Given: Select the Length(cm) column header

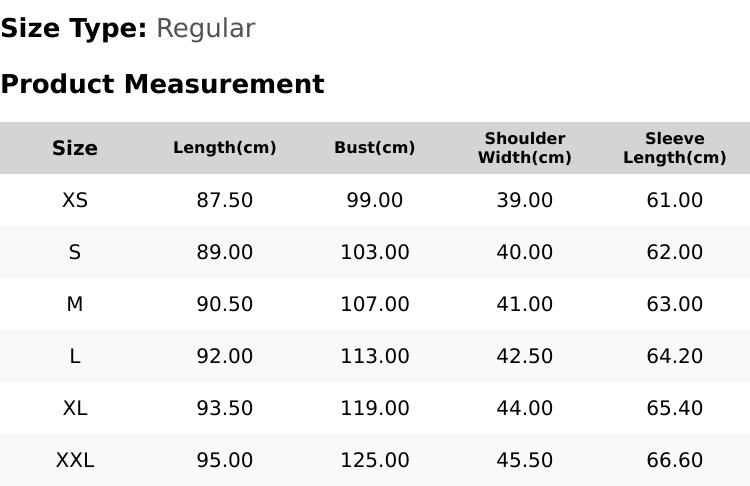Looking at the screenshot, I should coord(225,147).
